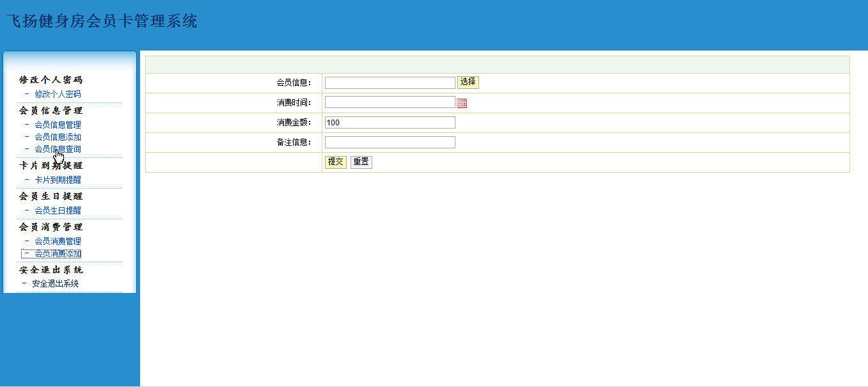Image resolution: width=868 pixels, height=387 pixels.
Task: Open the calendar date picker icon
Action: coord(462,103)
